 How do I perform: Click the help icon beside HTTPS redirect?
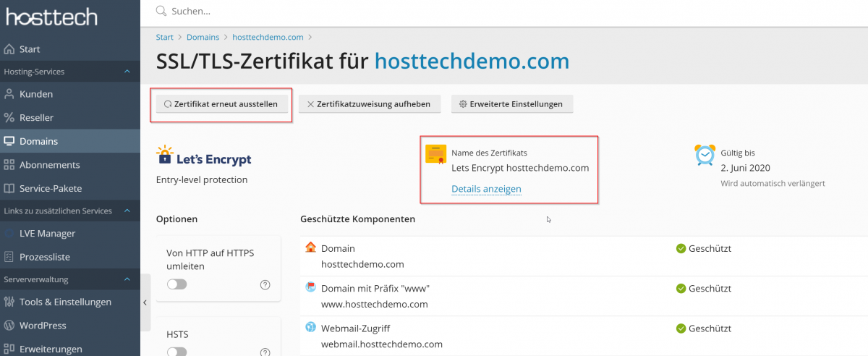click(265, 284)
